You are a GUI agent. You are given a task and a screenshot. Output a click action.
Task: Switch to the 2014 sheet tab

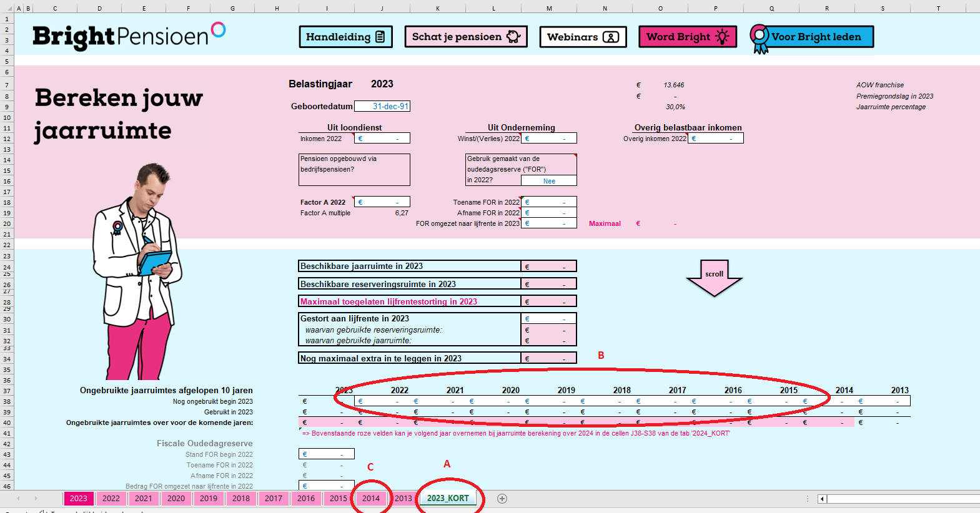(371, 498)
